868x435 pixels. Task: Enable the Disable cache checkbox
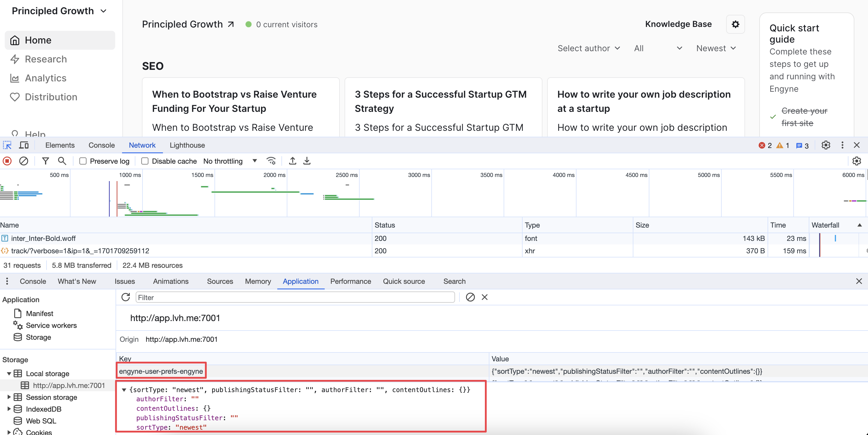(x=145, y=161)
